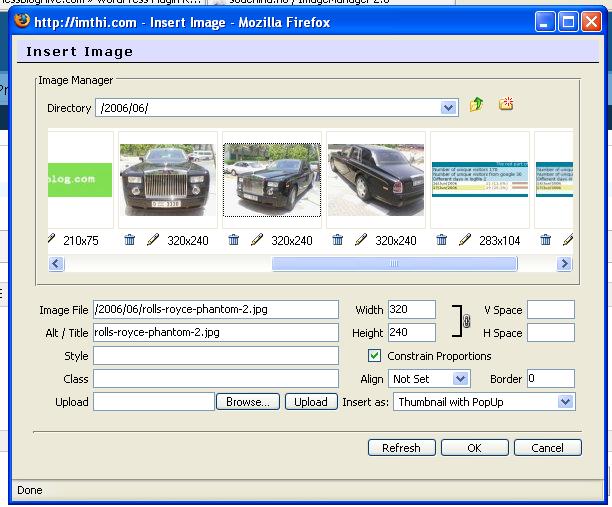Click the Height field showing 240

click(412, 333)
